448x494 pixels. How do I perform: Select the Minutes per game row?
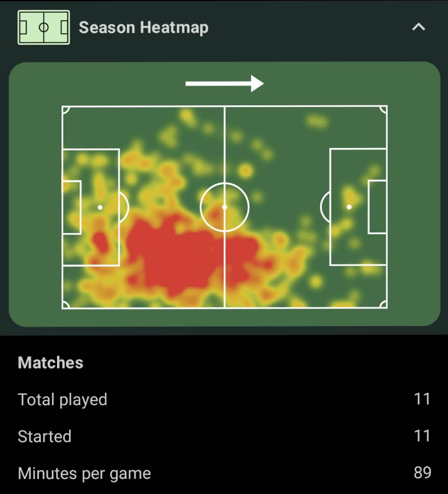coord(224,473)
